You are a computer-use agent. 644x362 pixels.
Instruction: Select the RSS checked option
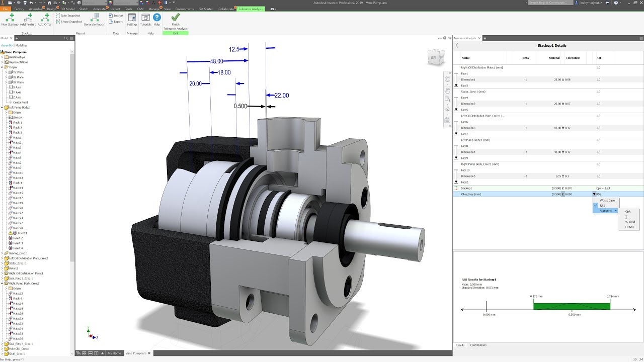(602, 206)
